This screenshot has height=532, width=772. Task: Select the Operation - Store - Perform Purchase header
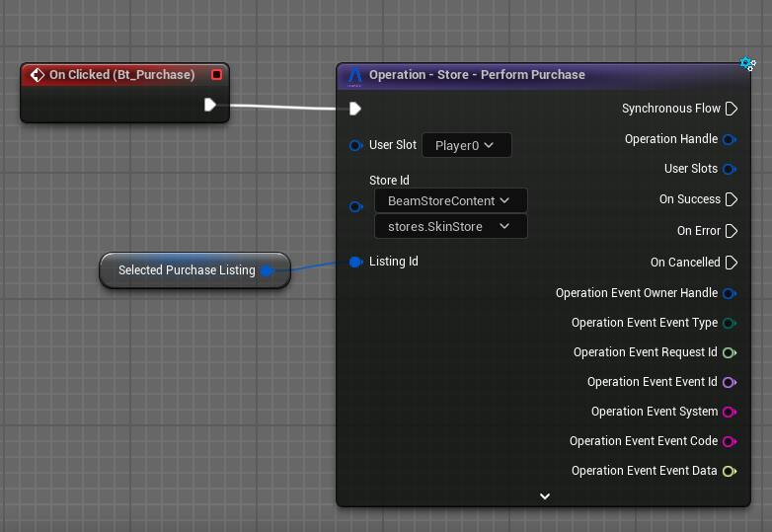point(477,75)
